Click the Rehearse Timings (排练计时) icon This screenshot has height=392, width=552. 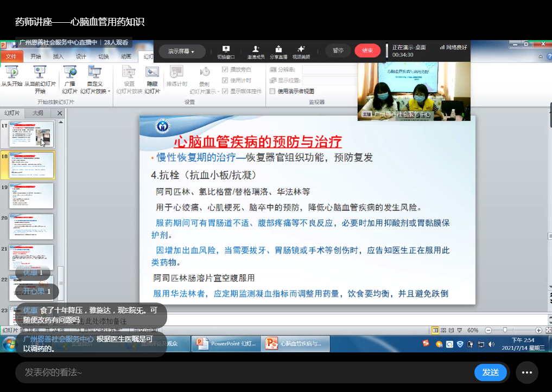pyautogui.click(x=177, y=76)
